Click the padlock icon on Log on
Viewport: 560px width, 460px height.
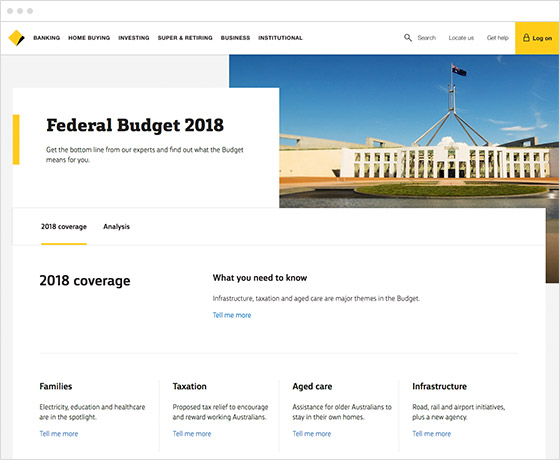(526, 38)
